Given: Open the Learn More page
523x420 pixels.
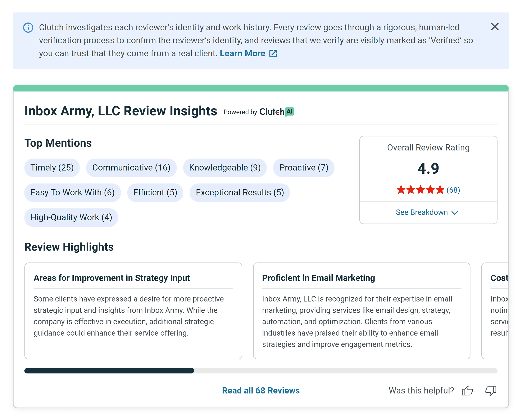Looking at the screenshot, I should [243, 53].
